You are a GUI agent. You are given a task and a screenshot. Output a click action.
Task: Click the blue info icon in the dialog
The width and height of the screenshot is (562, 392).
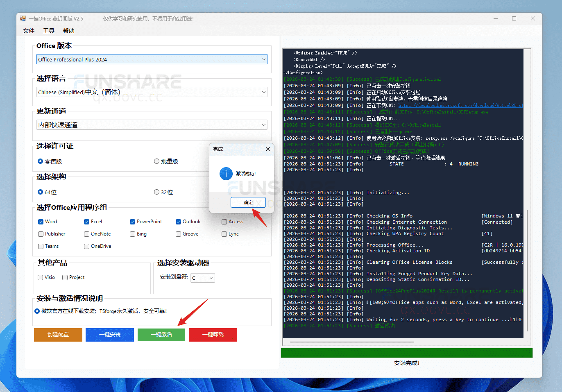click(x=226, y=174)
